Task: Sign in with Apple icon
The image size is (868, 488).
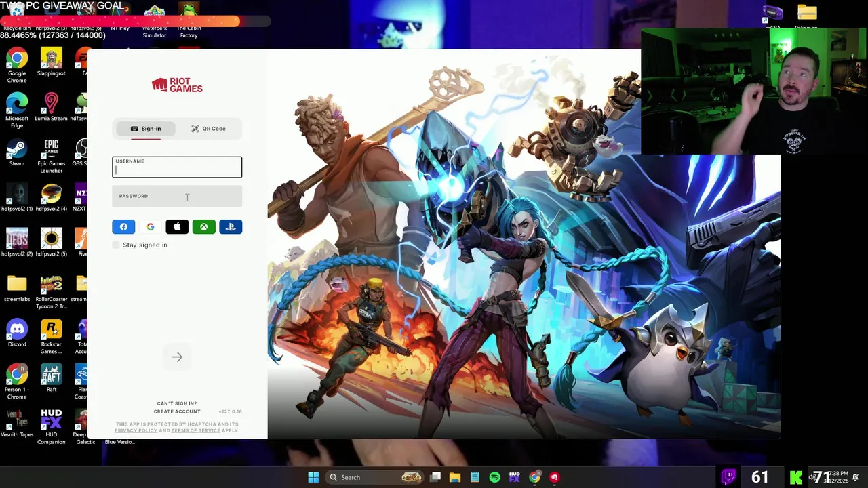Action: tap(177, 227)
